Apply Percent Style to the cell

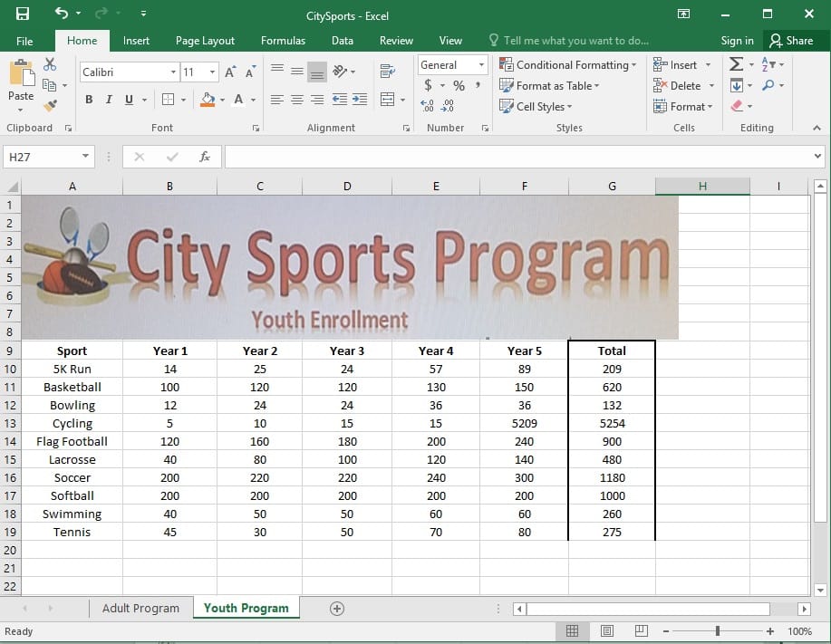[459, 85]
